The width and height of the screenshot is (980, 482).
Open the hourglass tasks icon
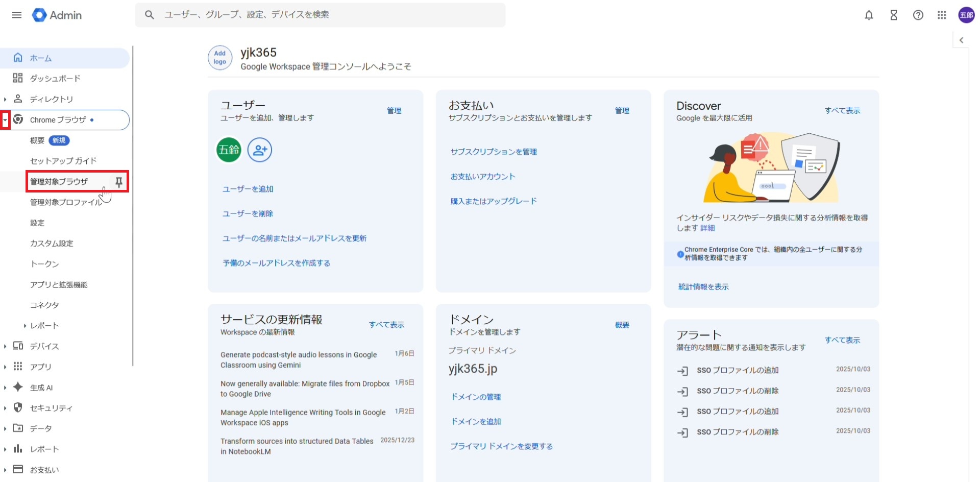pyautogui.click(x=893, y=15)
